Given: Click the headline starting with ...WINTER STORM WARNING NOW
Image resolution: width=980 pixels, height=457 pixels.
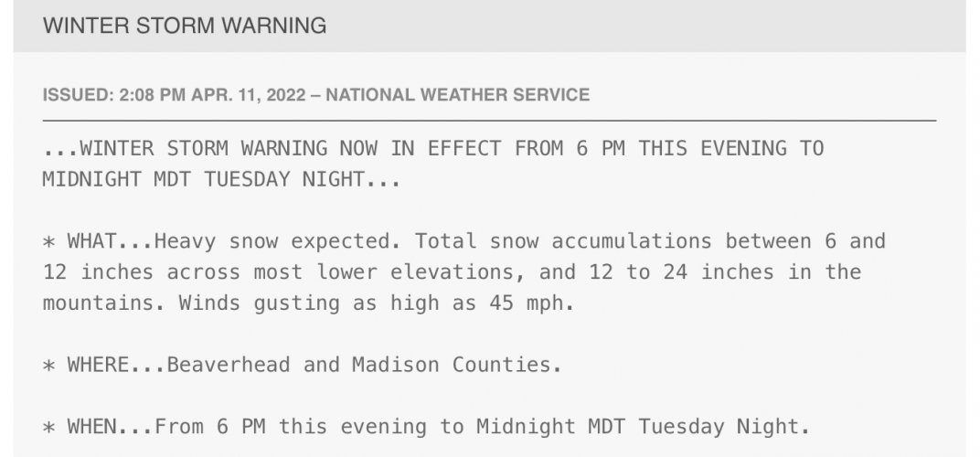Looking at the screenshot, I should 433,149.
